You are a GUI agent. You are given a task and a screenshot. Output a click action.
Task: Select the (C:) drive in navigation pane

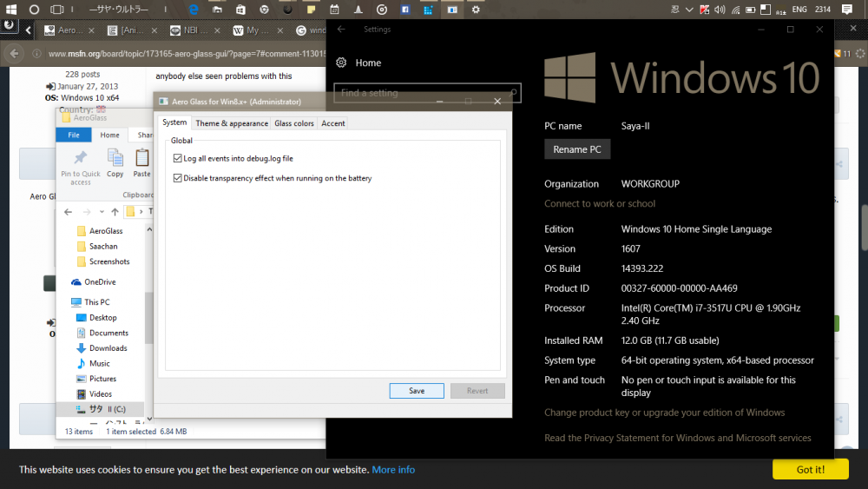[x=100, y=409]
